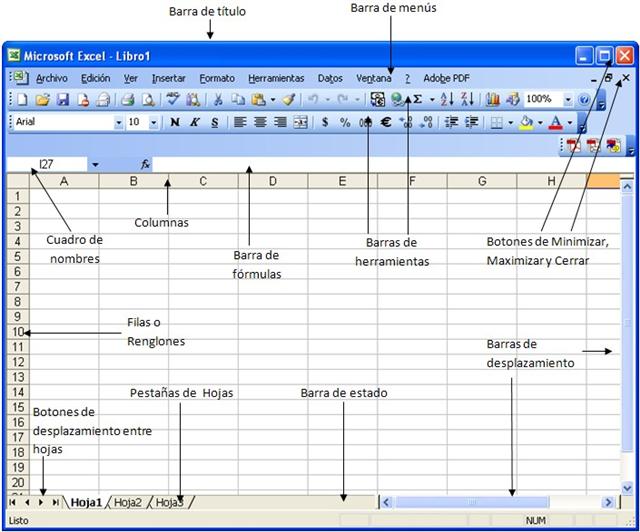The height and width of the screenshot is (532, 640).
Task: Open Print Preview icon
Action: [x=148, y=99]
